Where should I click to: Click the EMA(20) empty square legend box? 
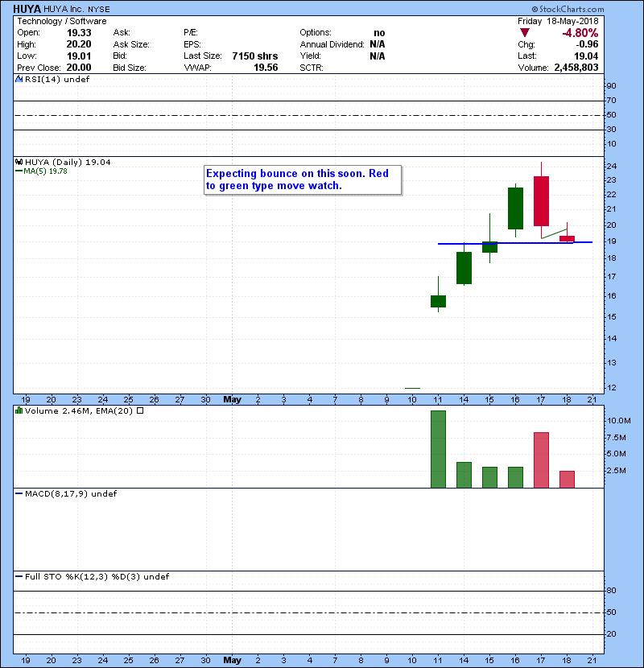click(x=140, y=410)
